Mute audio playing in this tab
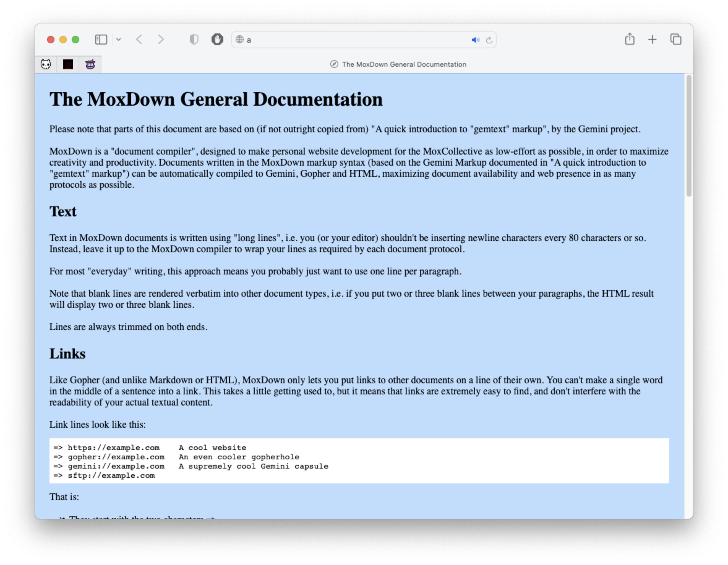Image resolution: width=728 pixels, height=565 pixels. pyautogui.click(x=475, y=40)
